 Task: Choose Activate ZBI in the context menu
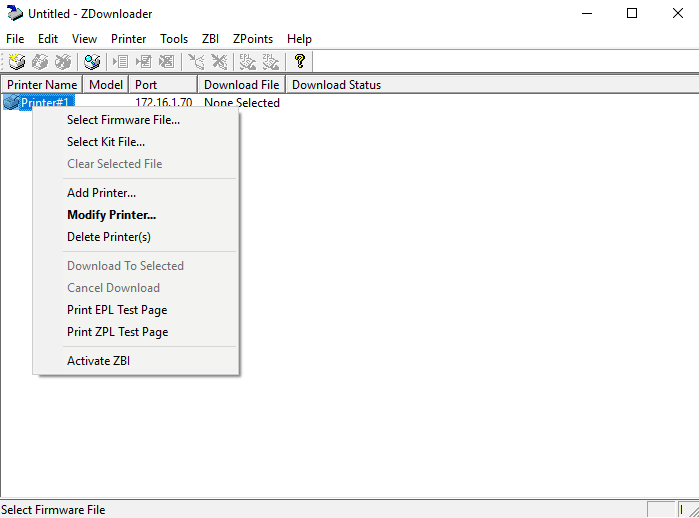(98, 361)
